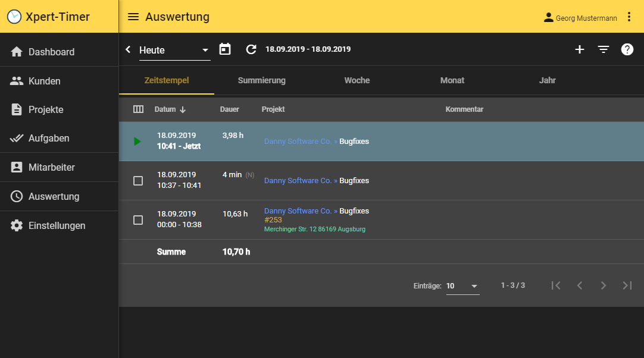Open Projekte in the sidebar

(x=46, y=109)
